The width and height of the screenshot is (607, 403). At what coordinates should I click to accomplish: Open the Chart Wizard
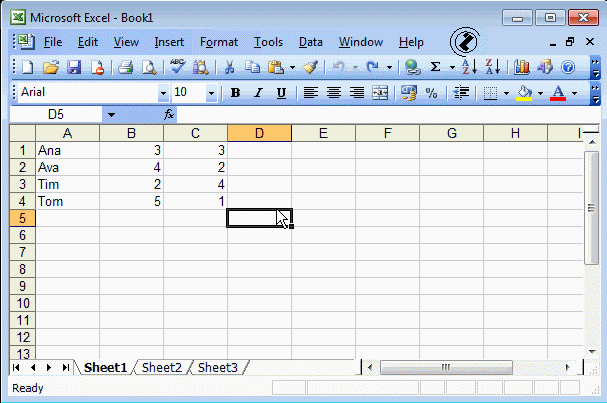tap(522, 67)
